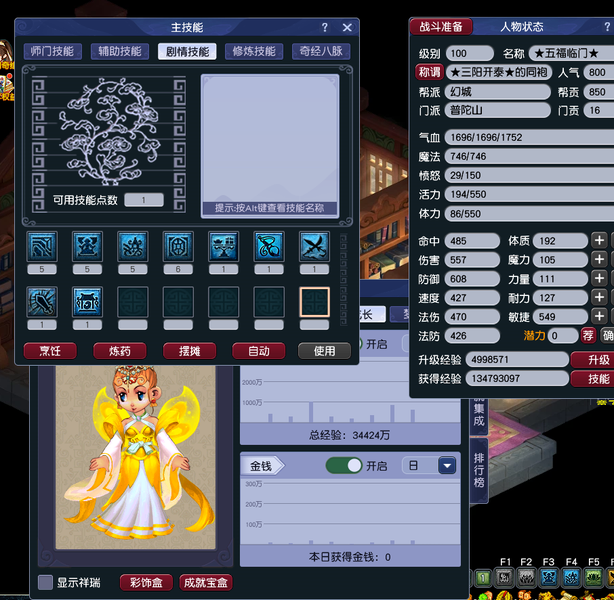Click the 活力 bar 194/550
614x600 pixels.
529,194
